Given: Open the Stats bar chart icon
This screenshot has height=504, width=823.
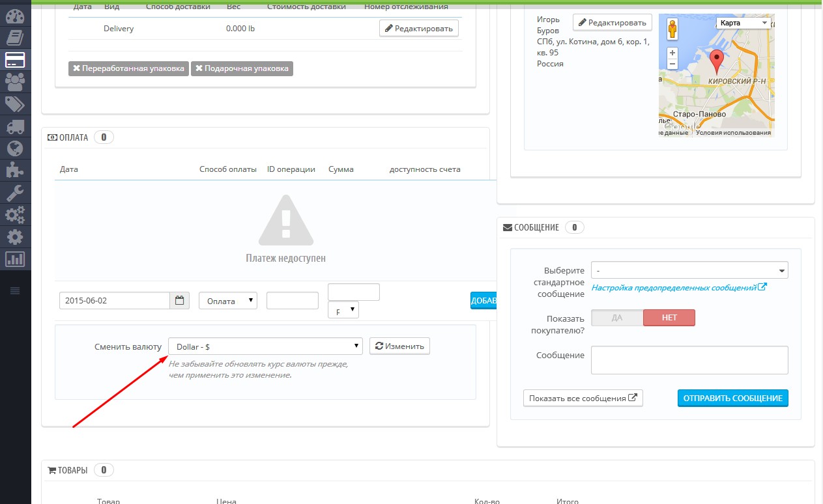Looking at the screenshot, I should pyautogui.click(x=15, y=259).
